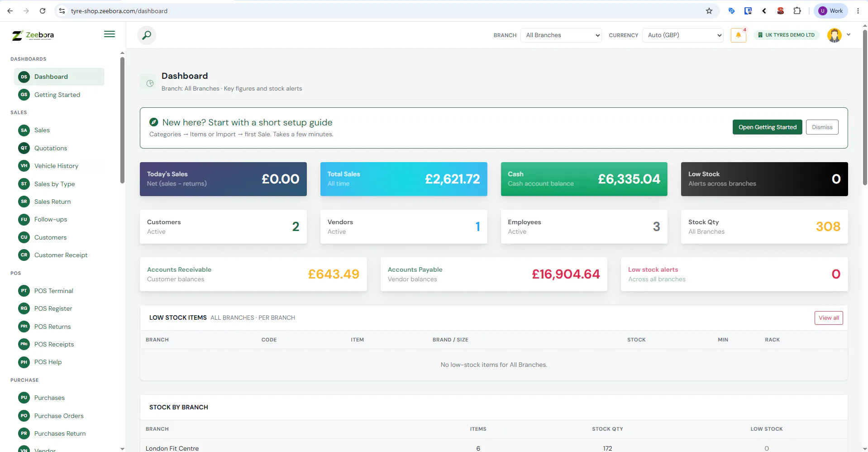The image size is (868, 452).
Task: Open the Branch dropdown showing All Branches
Action: [x=561, y=35]
